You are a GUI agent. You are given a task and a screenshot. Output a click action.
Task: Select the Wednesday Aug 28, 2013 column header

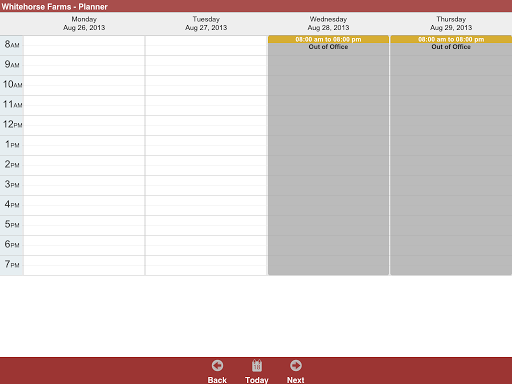(x=328, y=23)
